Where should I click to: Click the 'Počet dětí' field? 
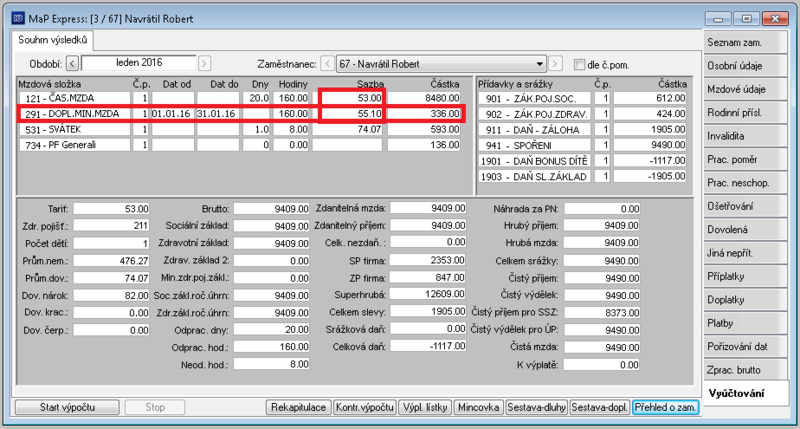111,243
